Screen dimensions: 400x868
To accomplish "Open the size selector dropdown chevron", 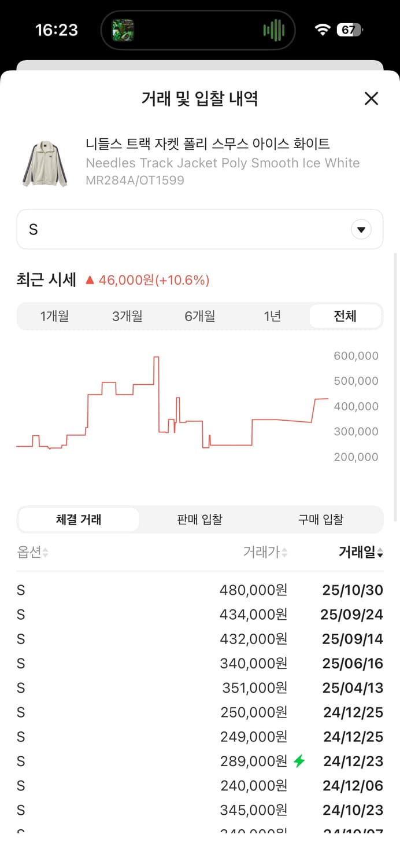I will coord(361,229).
